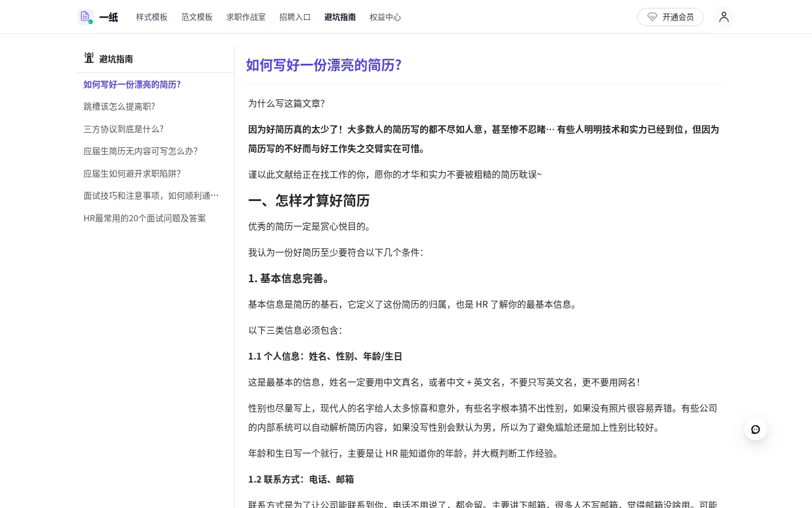Click the line 优秀的简历一定是赏心悦目的。
This screenshot has width=812, height=508.
click(x=311, y=226)
